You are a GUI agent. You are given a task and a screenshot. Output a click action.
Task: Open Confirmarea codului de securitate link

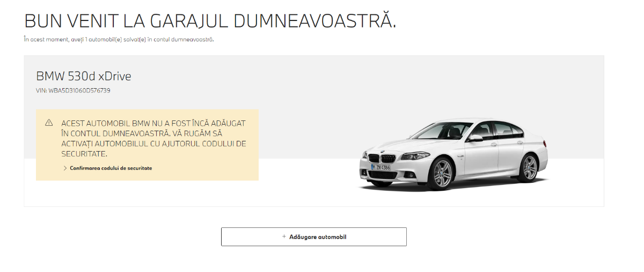[111, 168]
